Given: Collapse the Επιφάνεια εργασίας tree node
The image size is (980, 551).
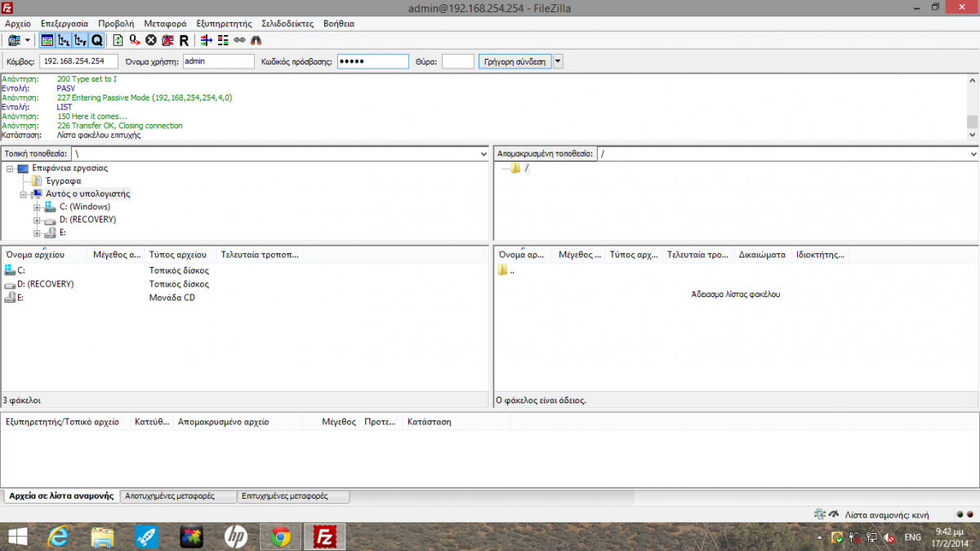Looking at the screenshot, I should [10, 168].
